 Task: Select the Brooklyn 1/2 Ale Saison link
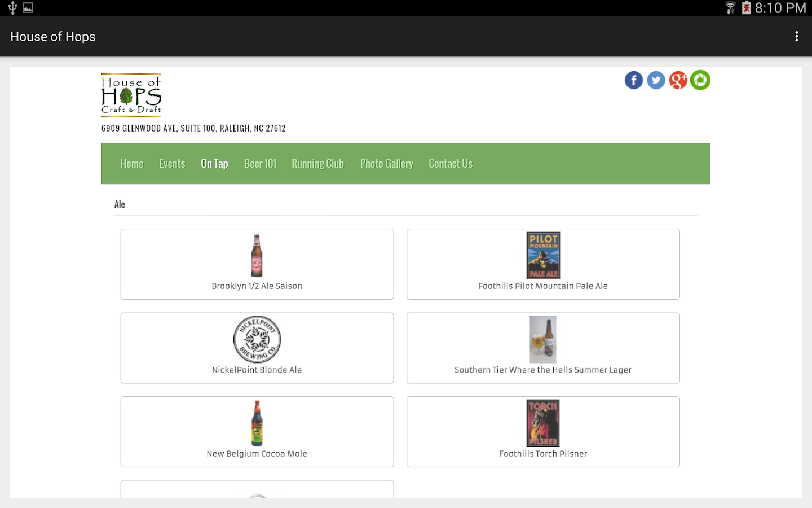point(257,286)
